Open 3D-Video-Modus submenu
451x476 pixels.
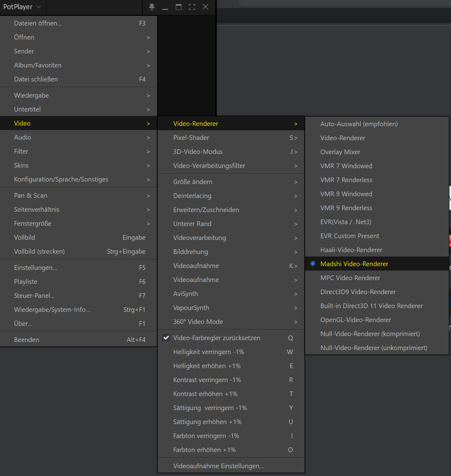(231, 151)
